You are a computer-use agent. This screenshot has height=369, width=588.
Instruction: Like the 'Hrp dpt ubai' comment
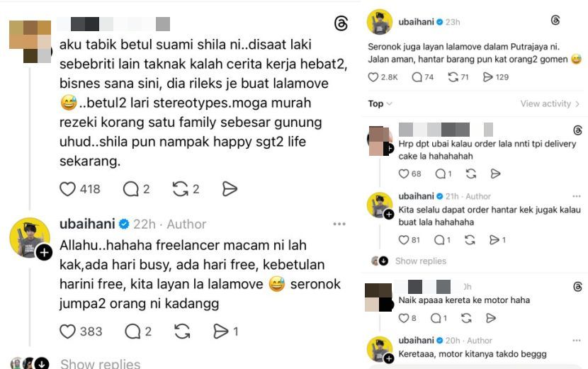click(x=404, y=174)
